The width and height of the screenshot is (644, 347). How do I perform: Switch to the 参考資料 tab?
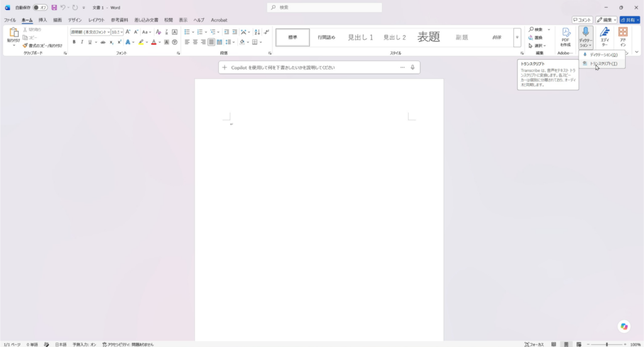[x=119, y=20]
